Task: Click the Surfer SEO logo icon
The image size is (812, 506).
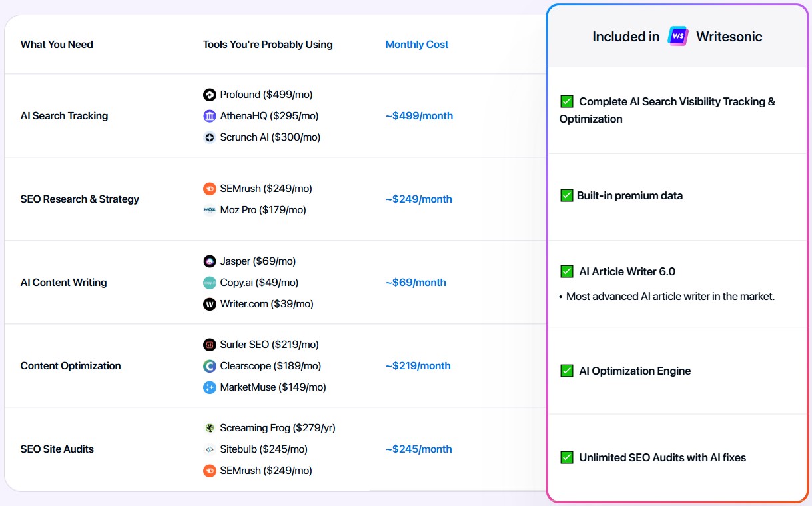Action: 210,345
